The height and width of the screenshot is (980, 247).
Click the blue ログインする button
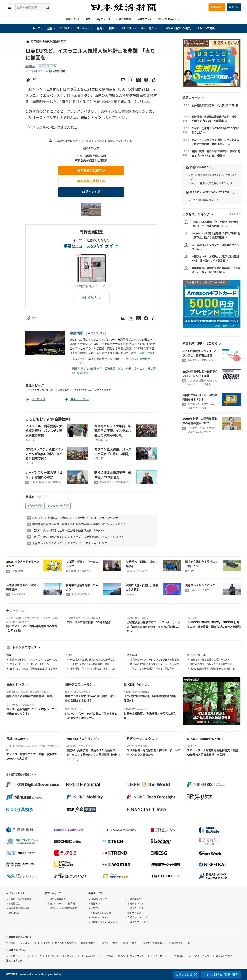pos(91,192)
